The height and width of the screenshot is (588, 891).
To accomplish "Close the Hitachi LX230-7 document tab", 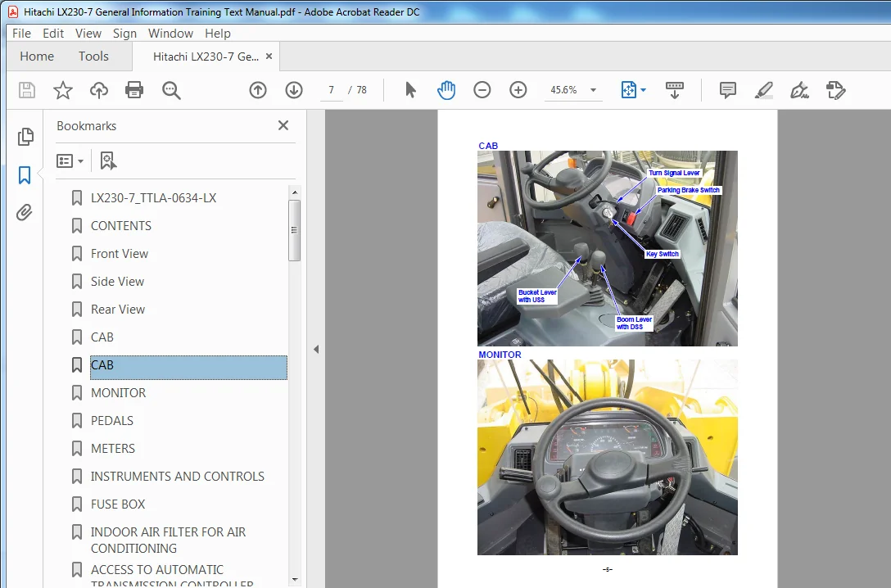I will point(269,57).
